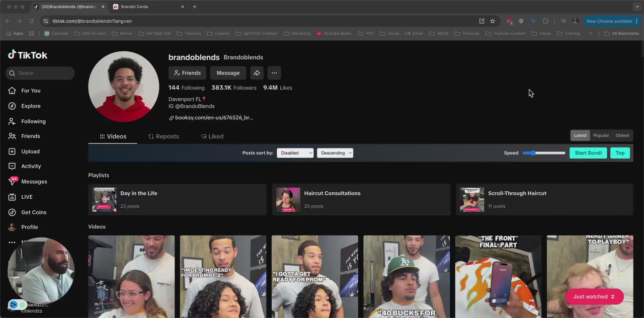Click the Message button
This screenshot has height=318, width=644.
tap(228, 73)
